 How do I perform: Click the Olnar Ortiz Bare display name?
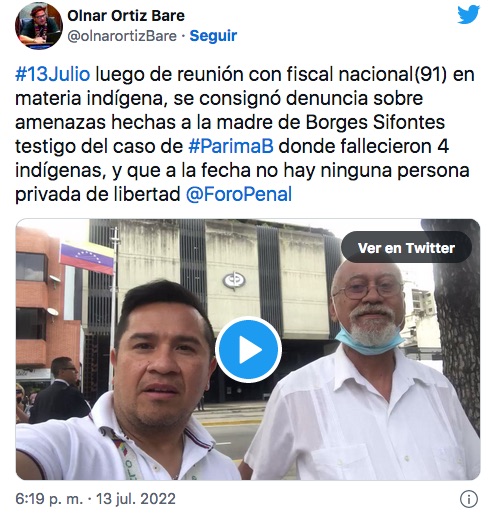126,16
